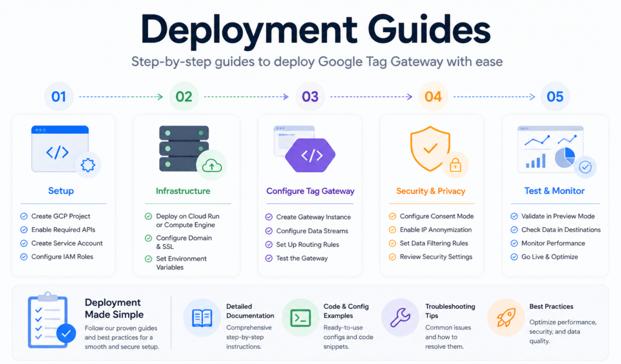Click the check icon beside Test the Gateway
This screenshot has height=364, width=621.
click(269, 259)
